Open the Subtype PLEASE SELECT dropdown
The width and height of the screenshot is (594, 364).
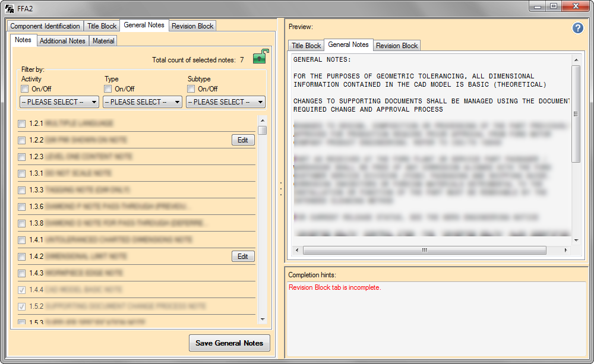point(226,102)
